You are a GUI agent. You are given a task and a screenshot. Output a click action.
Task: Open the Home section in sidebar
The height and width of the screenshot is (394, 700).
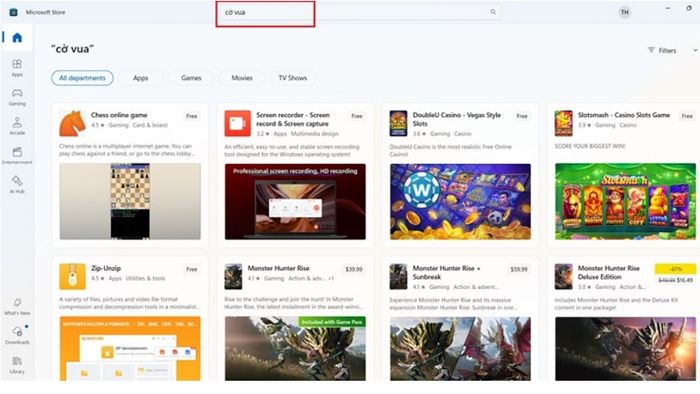click(17, 37)
